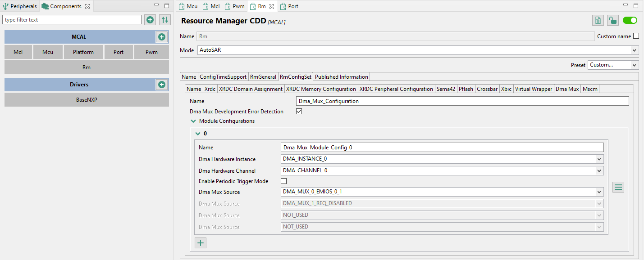Click the Dma_Mux_Configuration name field

pos(462,101)
